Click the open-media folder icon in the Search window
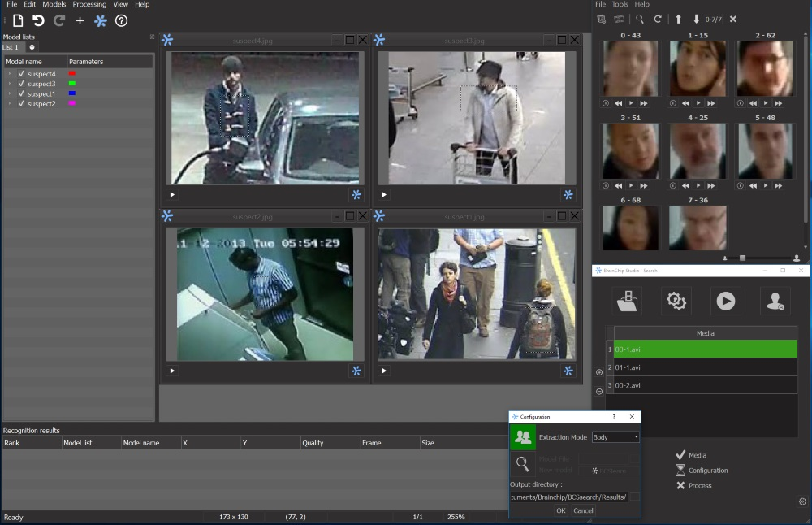 [x=628, y=301]
